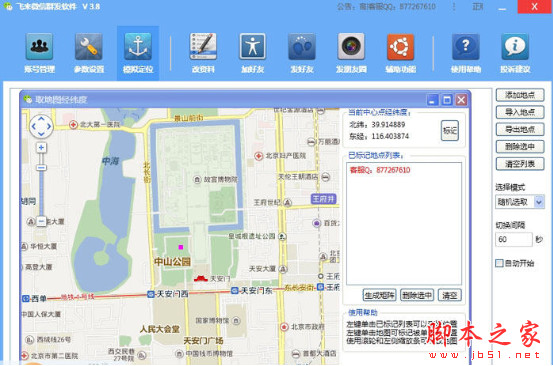Expand 选择模式 随机选取 dropdown

[539, 202]
